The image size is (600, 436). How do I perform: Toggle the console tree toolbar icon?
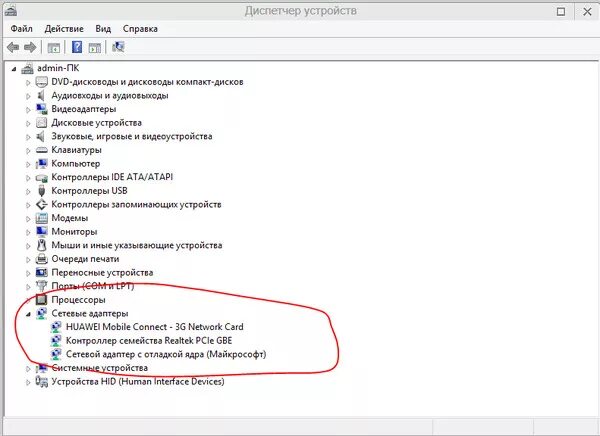tap(54, 48)
